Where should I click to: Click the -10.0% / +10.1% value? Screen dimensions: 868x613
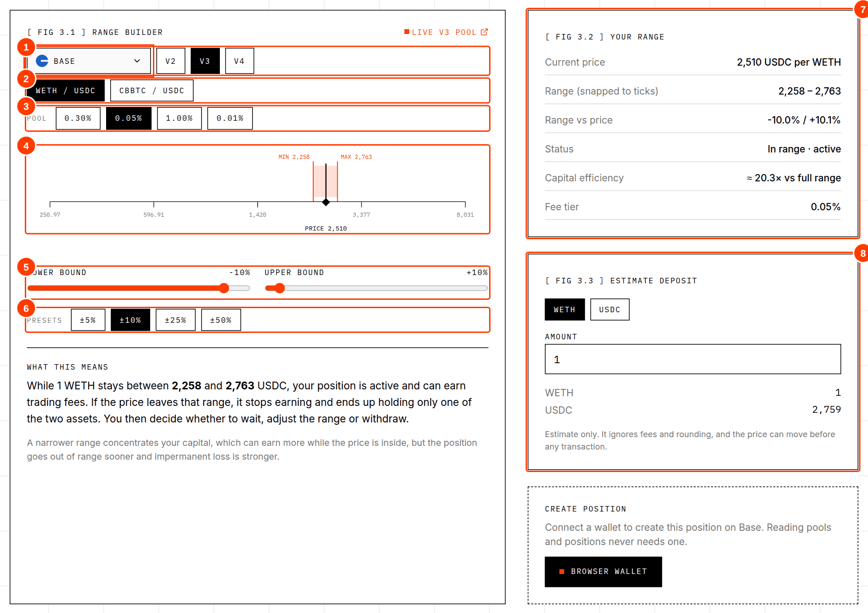pyautogui.click(x=804, y=120)
